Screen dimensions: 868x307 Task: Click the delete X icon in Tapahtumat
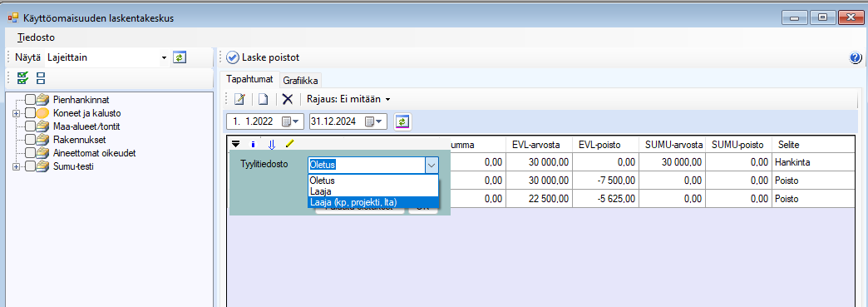click(x=288, y=99)
